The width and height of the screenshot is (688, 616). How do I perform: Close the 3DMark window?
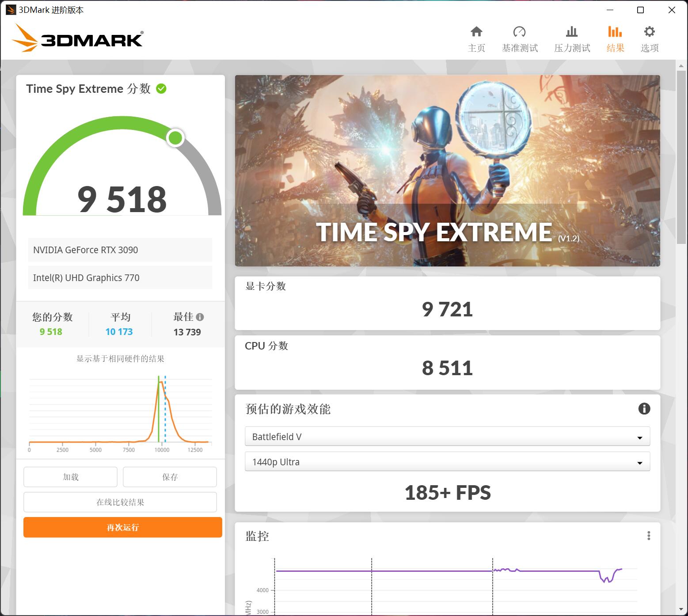tap(672, 10)
